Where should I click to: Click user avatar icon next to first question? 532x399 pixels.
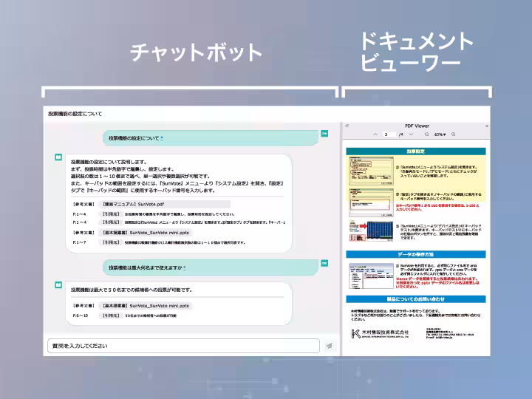(324, 134)
